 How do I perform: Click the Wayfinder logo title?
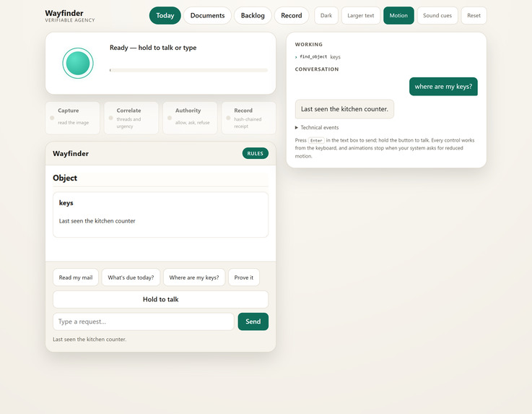pyautogui.click(x=64, y=13)
